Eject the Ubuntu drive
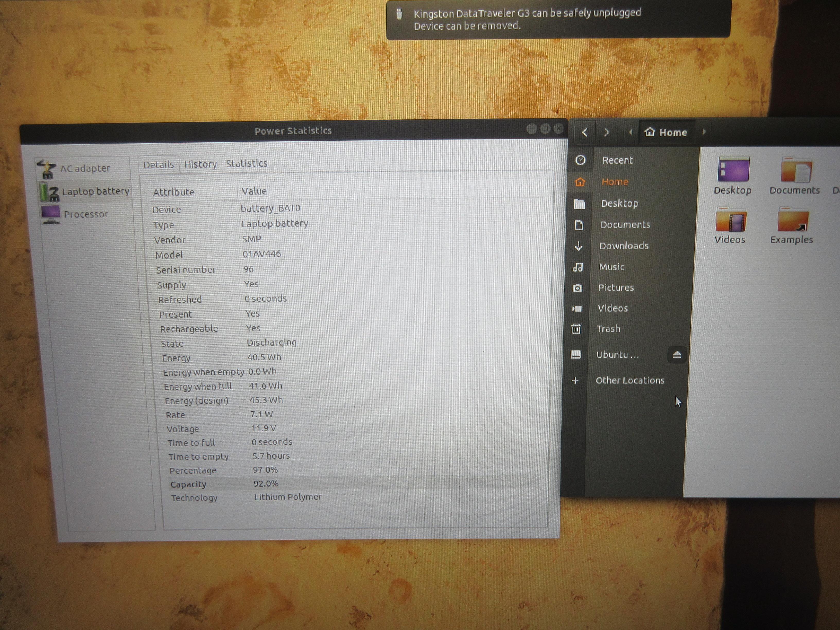 click(677, 355)
